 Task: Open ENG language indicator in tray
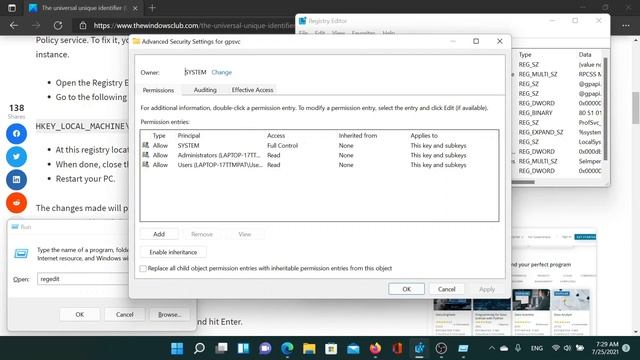537,348
